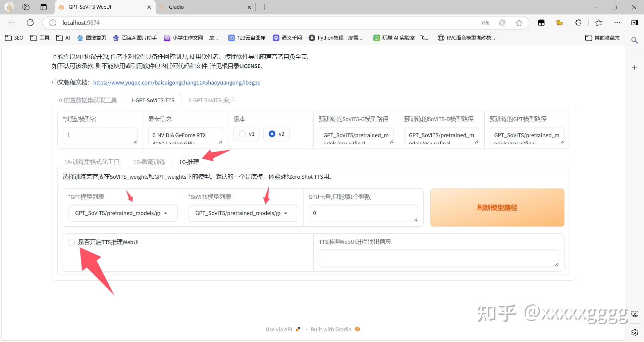Open the 其他收藏夹 bookmarks folder

pos(602,38)
